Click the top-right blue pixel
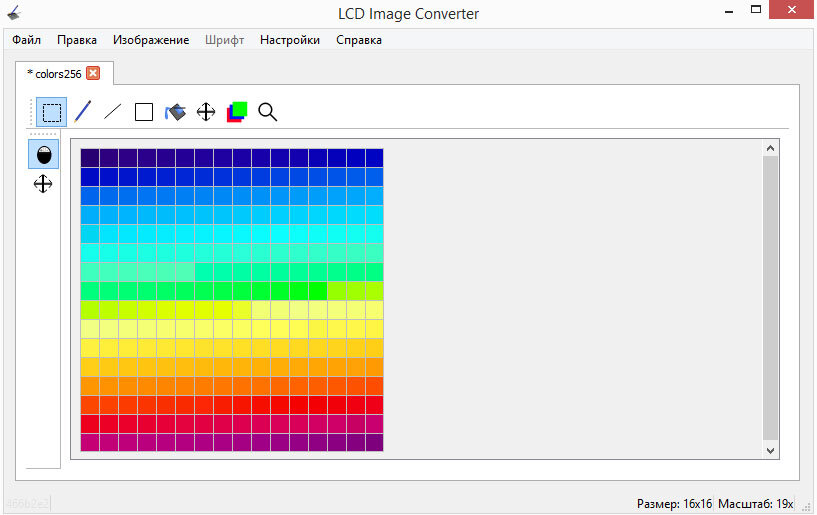 (x=375, y=158)
